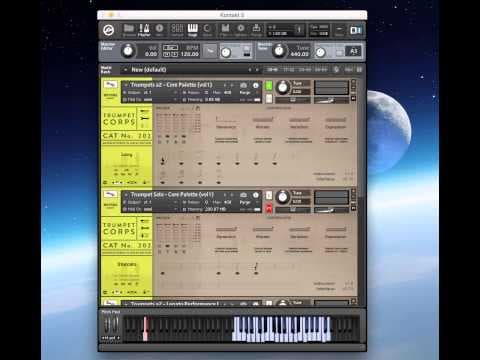Viewport: 480px width, 360px height.
Task: Click the New (default) multi name
Action: (x=149, y=70)
